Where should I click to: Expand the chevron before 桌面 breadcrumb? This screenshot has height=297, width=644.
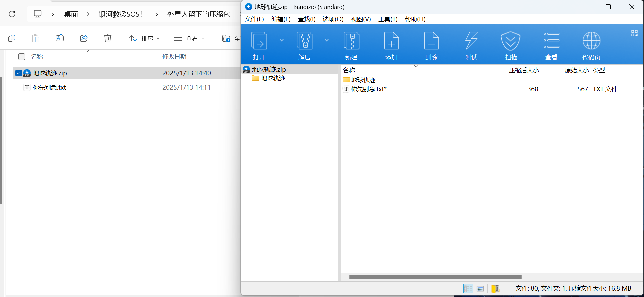click(x=53, y=14)
